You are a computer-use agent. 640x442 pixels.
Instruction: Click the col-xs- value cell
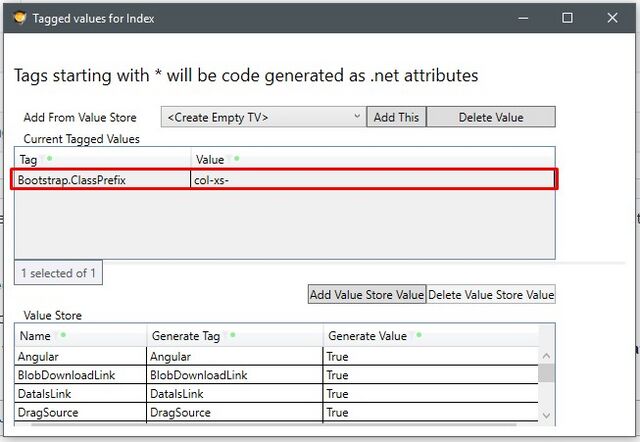[373, 180]
